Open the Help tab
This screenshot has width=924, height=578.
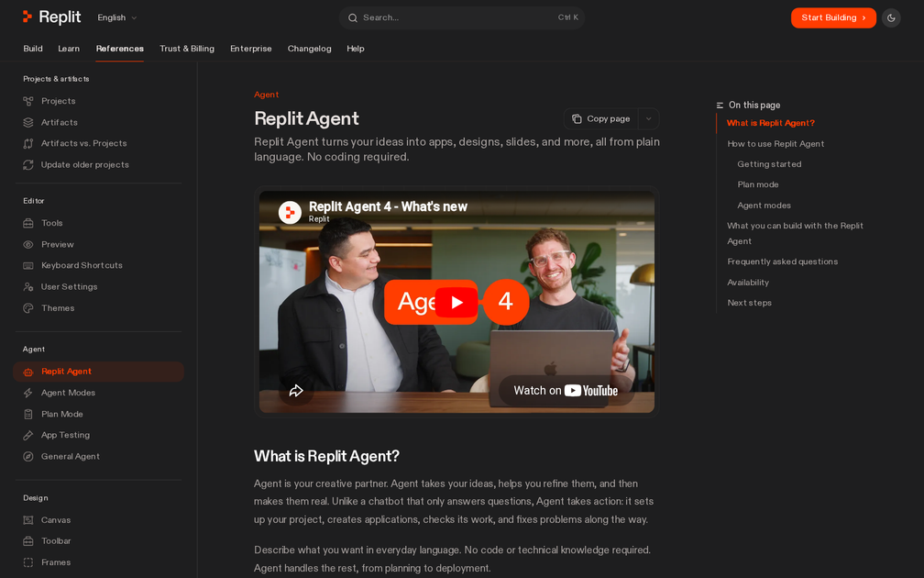[356, 49]
